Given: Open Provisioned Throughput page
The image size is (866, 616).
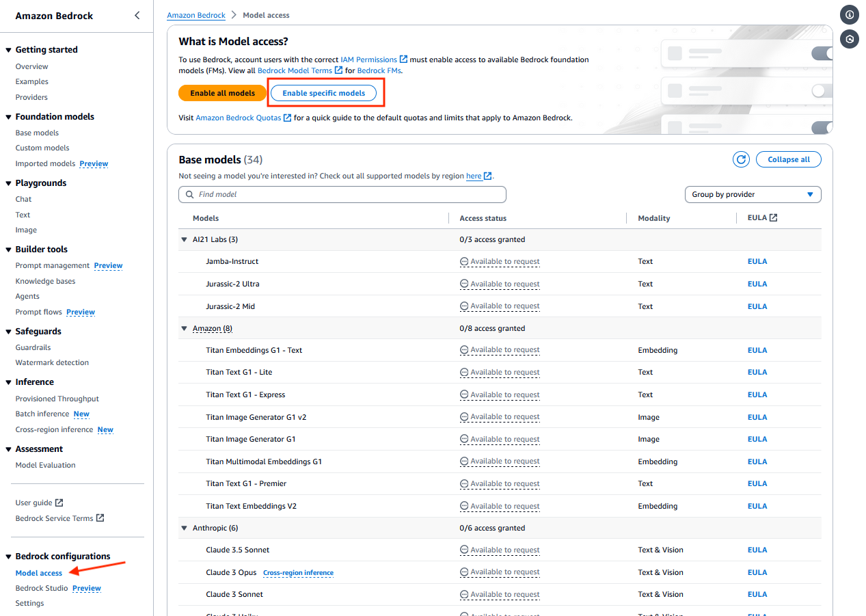Looking at the screenshot, I should [x=57, y=399].
